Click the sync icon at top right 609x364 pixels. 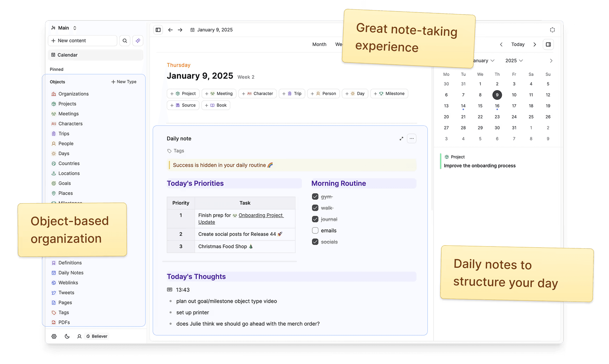coord(552,30)
